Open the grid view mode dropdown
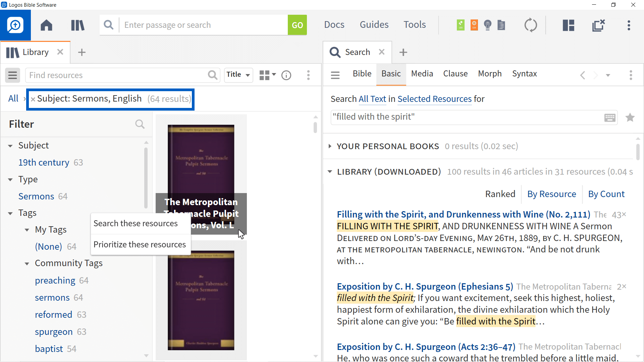 [x=267, y=75]
